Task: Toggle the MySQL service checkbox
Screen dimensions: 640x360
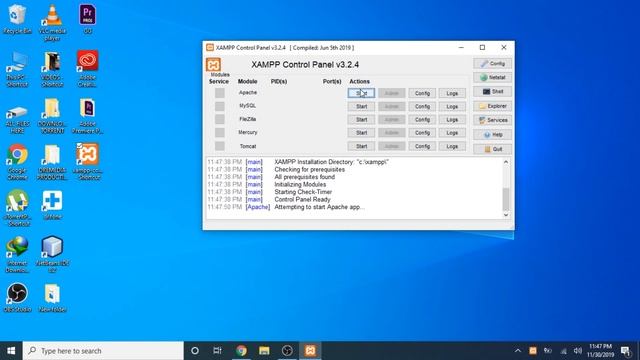Action: pos(220,106)
